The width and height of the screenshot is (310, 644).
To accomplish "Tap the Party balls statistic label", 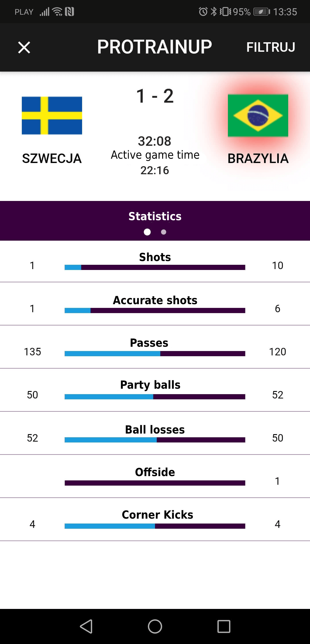I will [x=150, y=385].
